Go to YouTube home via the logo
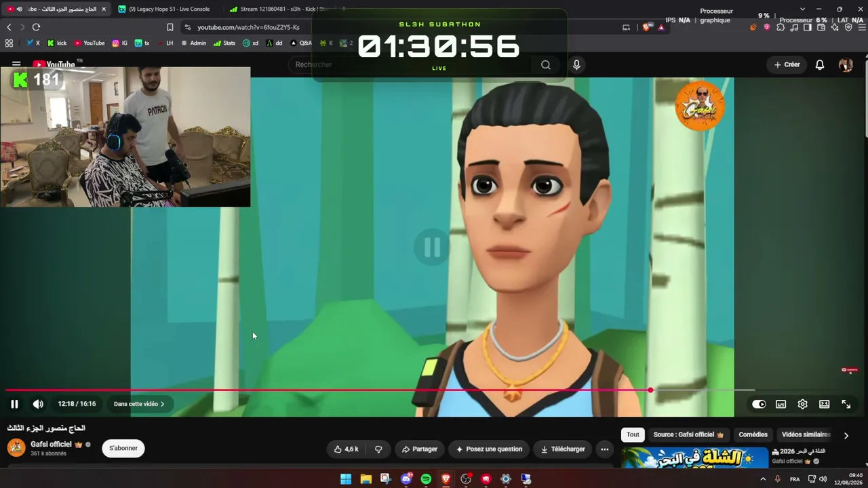This screenshot has width=868, height=488. pos(54,65)
